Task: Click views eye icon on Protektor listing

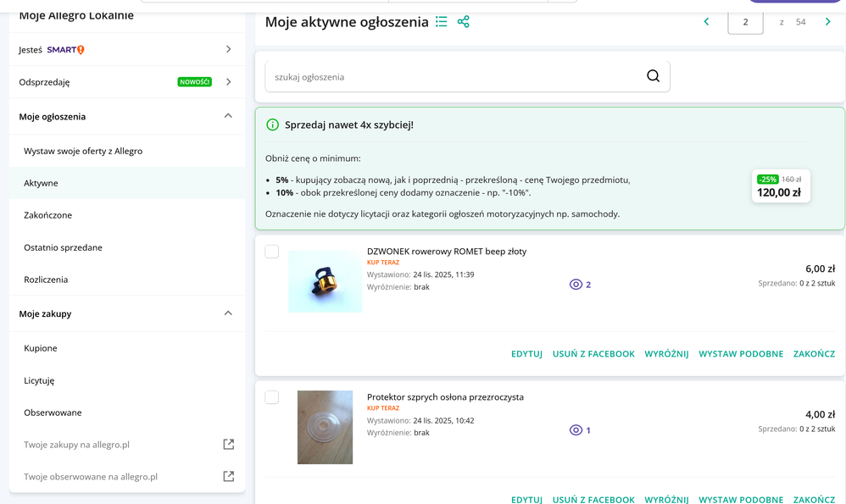Action: coord(576,430)
